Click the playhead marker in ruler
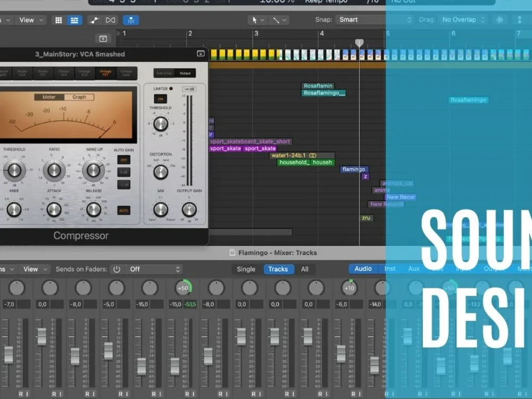Image resolution: width=532 pixels, height=399 pixels. (x=359, y=43)
